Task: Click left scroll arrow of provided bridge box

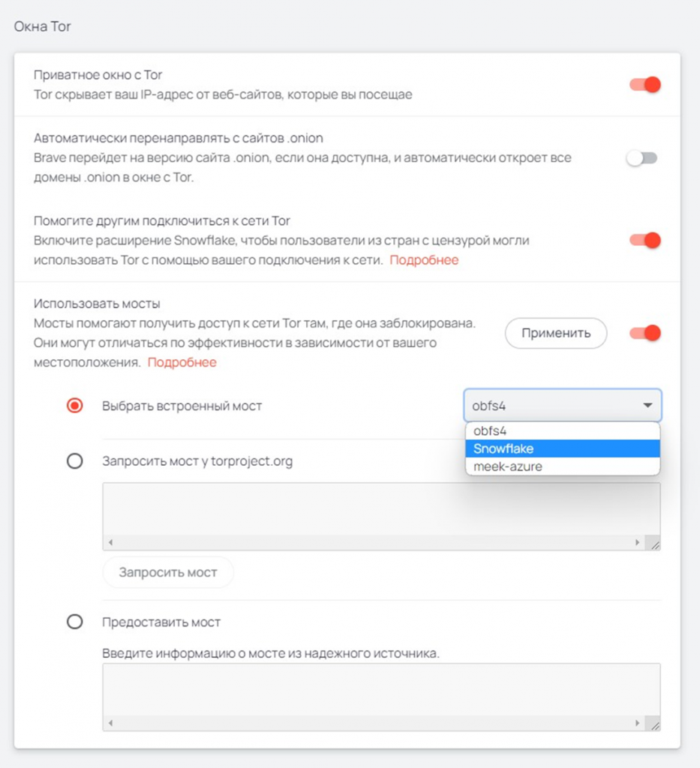Action: coord(110,724)
